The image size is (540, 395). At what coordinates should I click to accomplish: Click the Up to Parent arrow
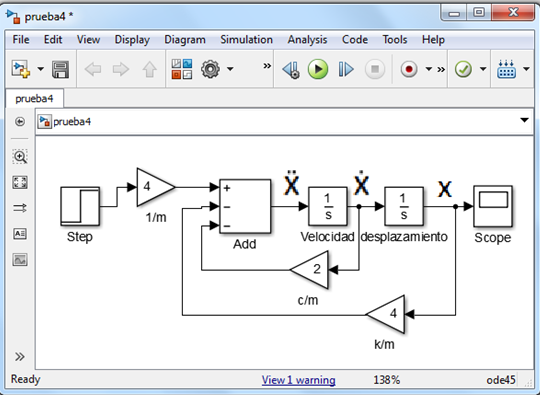(149, 69)
